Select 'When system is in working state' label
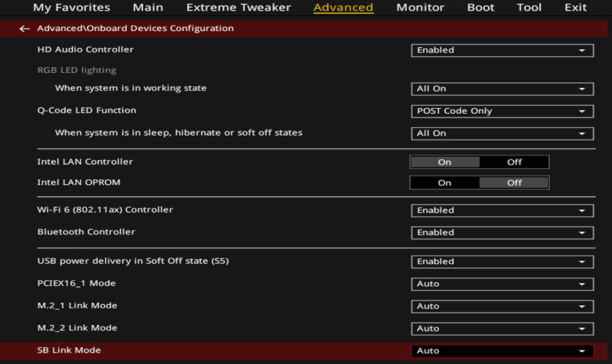Viewport: 612px width, 364px height. (x=131, y=88)
